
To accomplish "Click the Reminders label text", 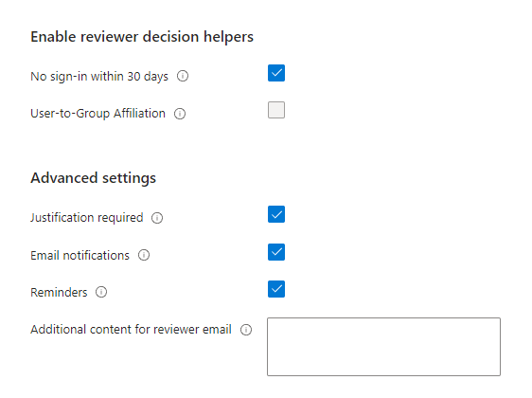I will 59,293.
